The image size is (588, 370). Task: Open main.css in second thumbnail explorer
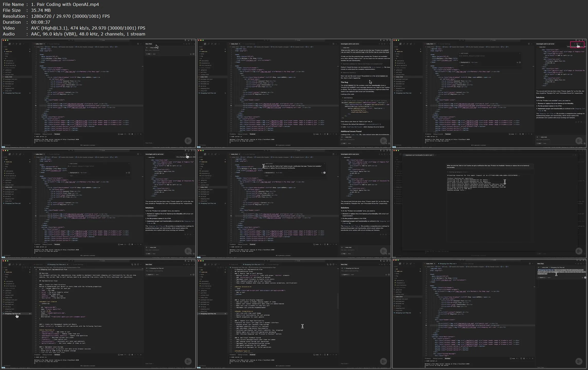click(x=204, y=51)
